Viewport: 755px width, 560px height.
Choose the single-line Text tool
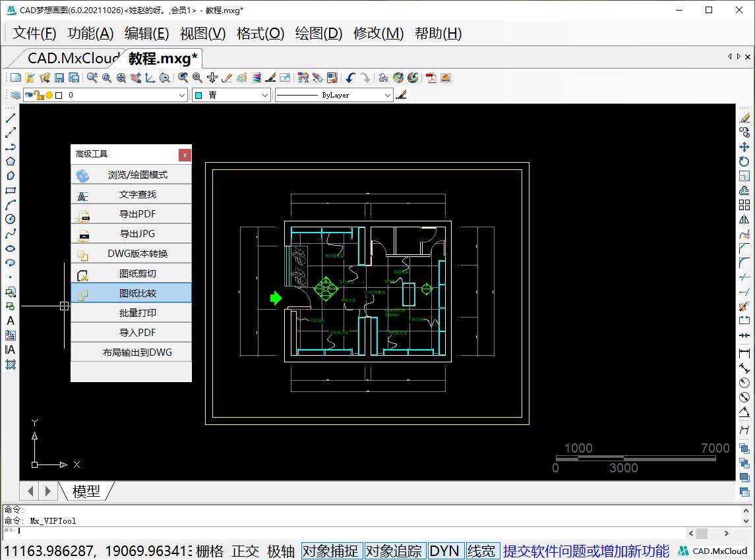(10, 322)
